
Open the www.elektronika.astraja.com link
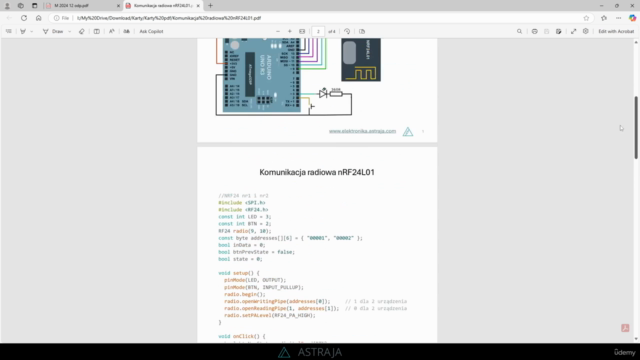[x=362, y=131]
